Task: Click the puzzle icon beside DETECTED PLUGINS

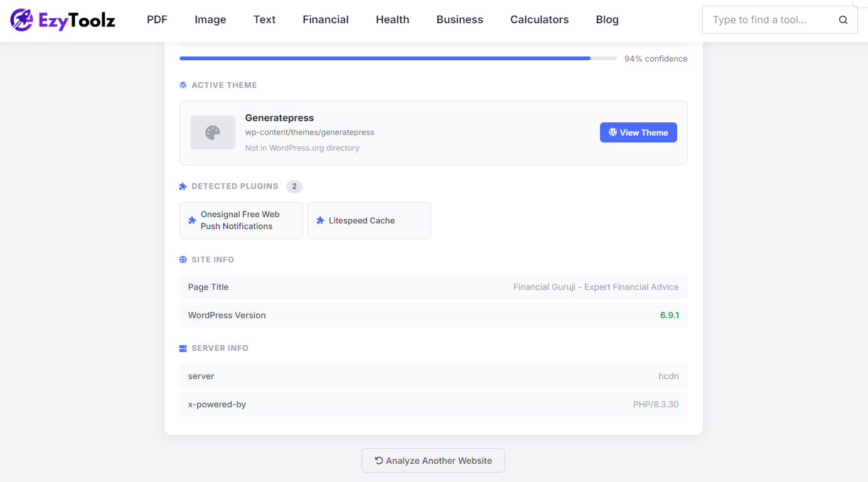Action: pyautogui.click(x=182, y=186)
